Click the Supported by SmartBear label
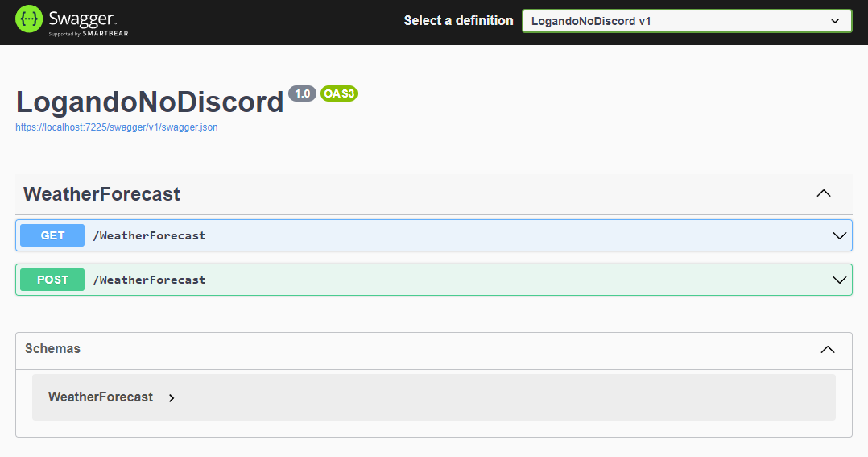 pos(89,34)
